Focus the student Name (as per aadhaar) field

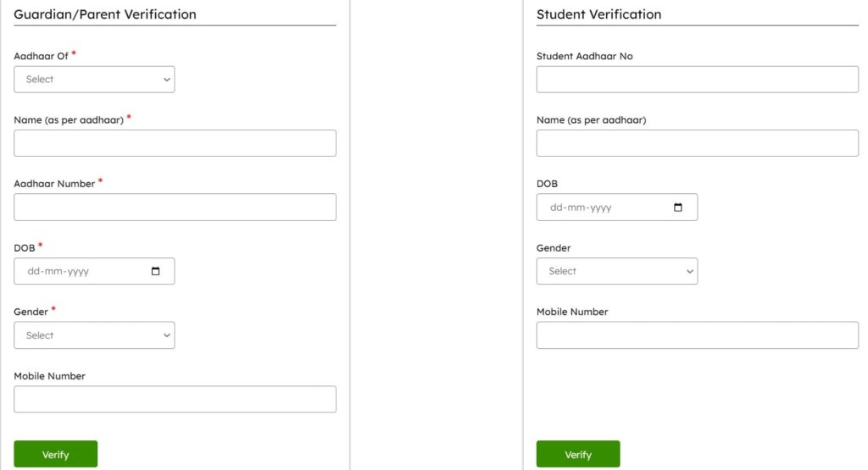(x=697, y=143)
